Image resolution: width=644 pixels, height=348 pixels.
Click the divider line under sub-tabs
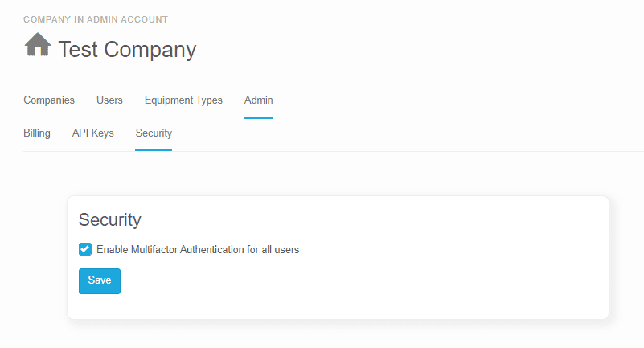coord(334,151)
